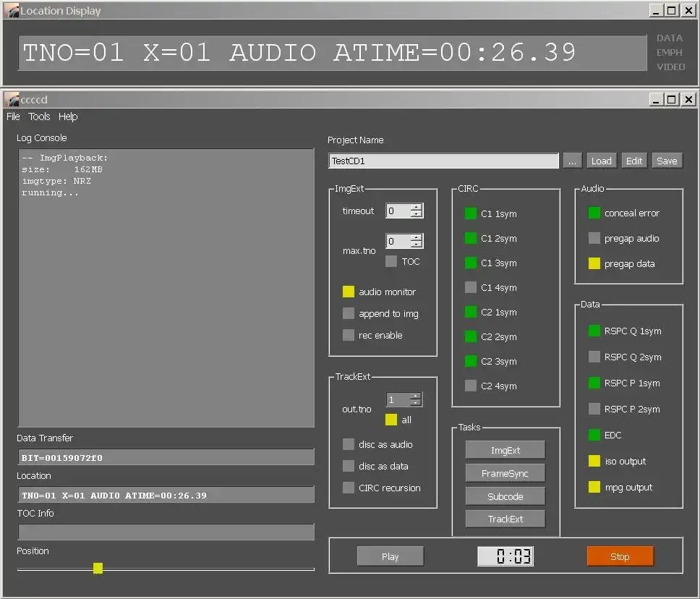Click the Play button
700x599 pixels.
(x=390, y=556)
